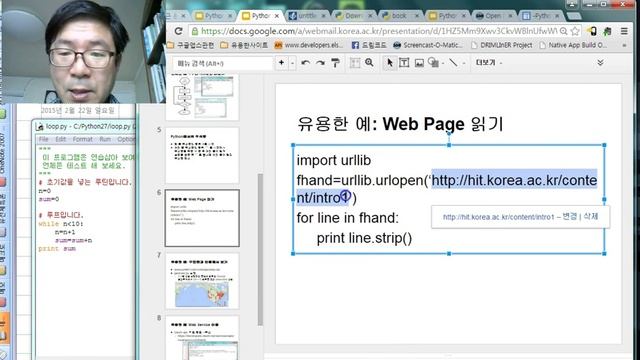This screenshot has width=640, height=360.
Task: Click the slide title 유용한 예: Web Page 읽기
Action: (400, 124)
